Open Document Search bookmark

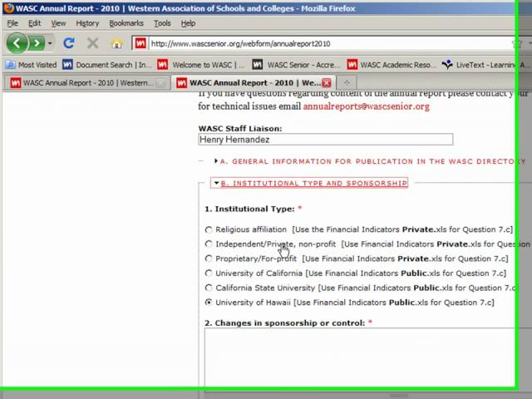[x=106, y=65]
